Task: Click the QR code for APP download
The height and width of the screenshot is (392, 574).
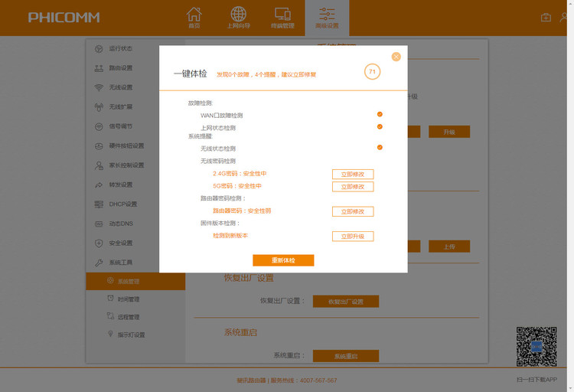Action: coord(536,347)
